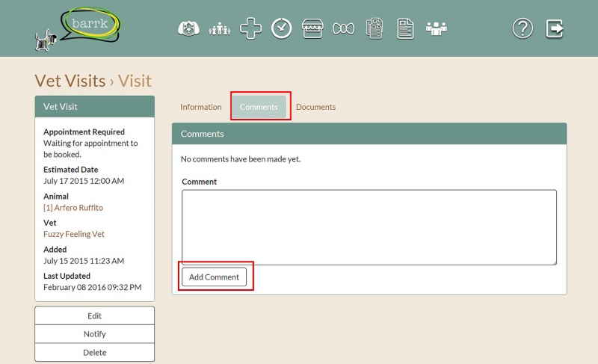Click the Vet Visits breadcrumb link

(x=70, y=81)
